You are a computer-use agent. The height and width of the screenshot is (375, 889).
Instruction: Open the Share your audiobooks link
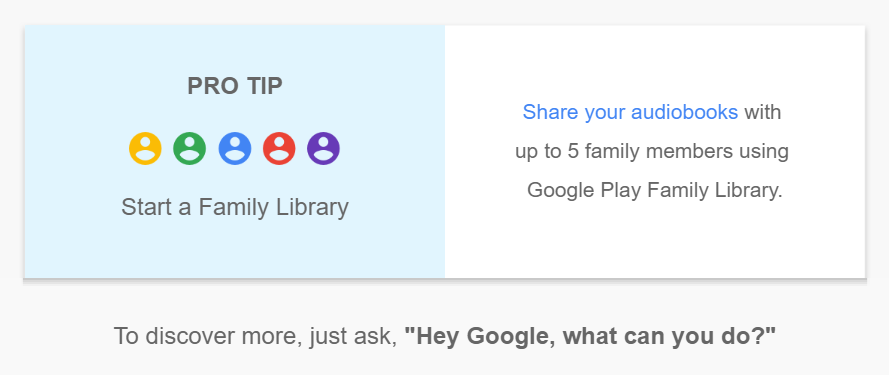[630, 113]
